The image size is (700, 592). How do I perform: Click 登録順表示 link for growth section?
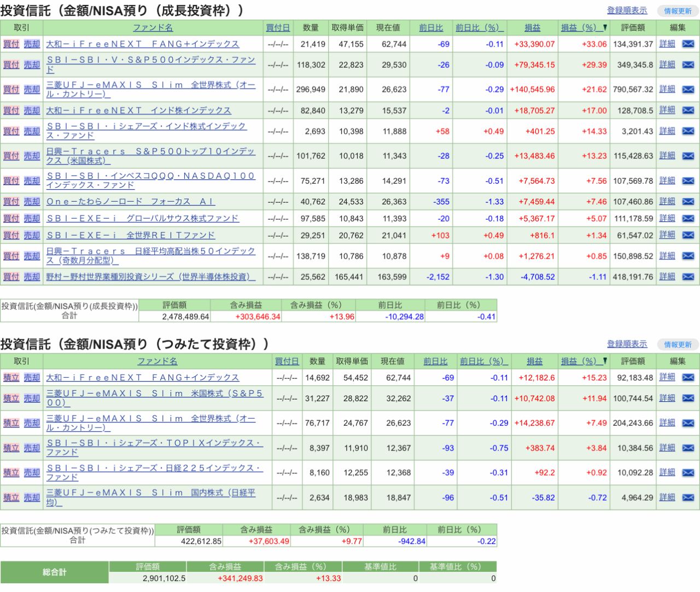coord(627,10)
